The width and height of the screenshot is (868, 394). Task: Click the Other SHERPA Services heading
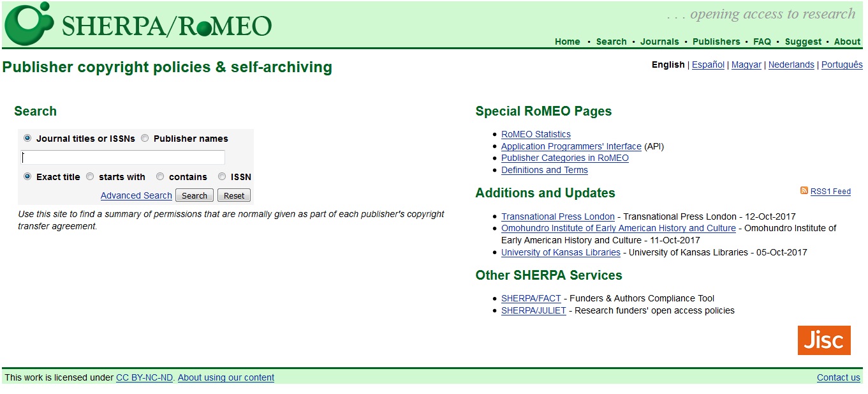tap(549, 275)
